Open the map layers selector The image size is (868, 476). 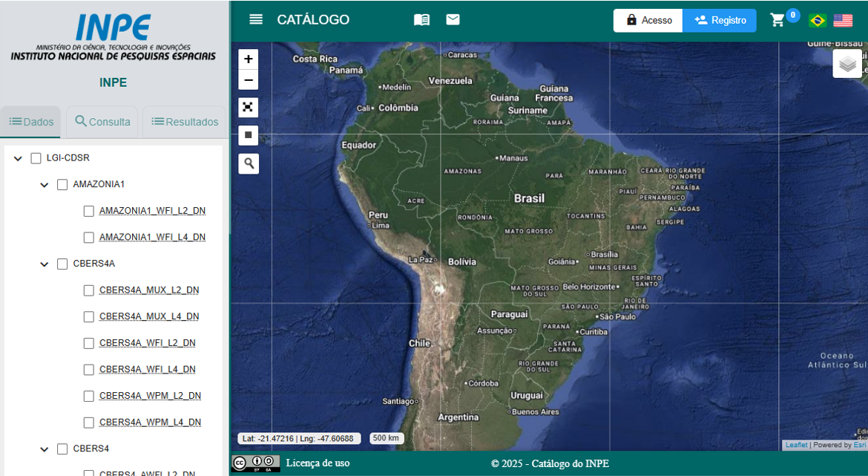click(x=847, y=64)
